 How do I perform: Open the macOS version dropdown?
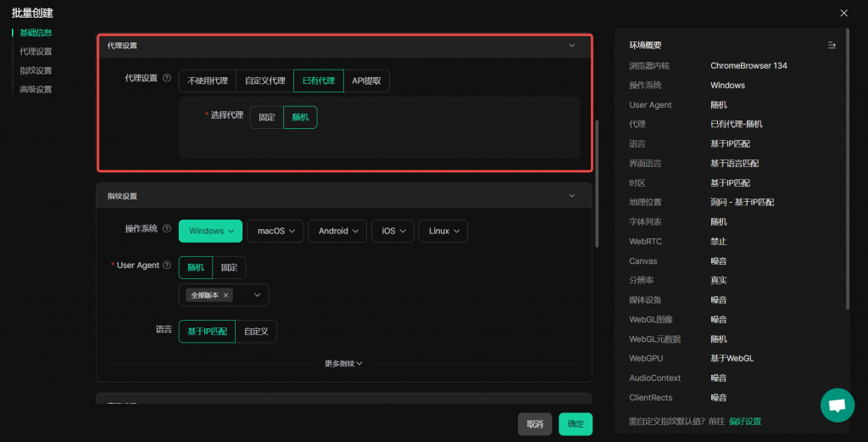point(275,231)
